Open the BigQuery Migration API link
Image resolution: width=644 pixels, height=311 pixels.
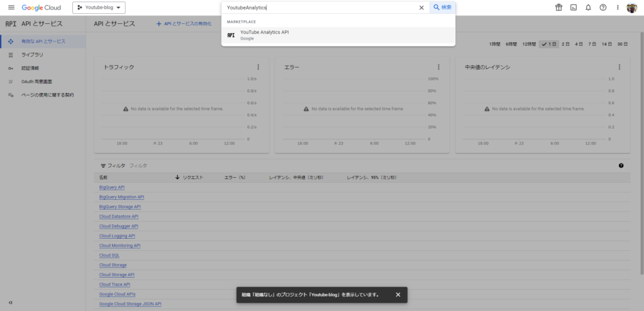pyautogui.click(x=121, y=197)
